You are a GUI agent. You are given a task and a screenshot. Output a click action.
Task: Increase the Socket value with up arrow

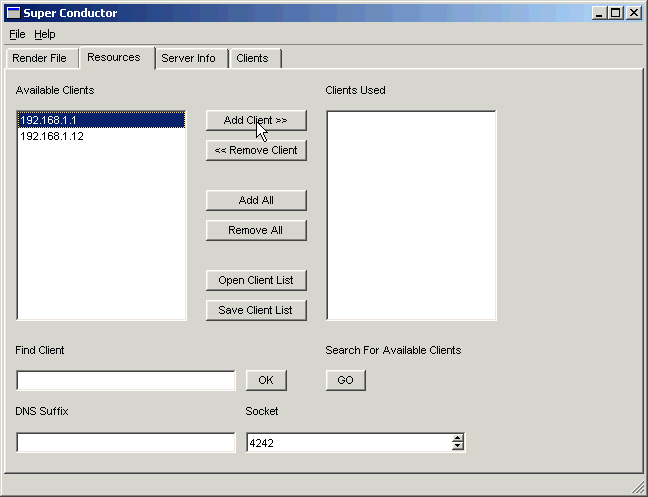point(458,438)
